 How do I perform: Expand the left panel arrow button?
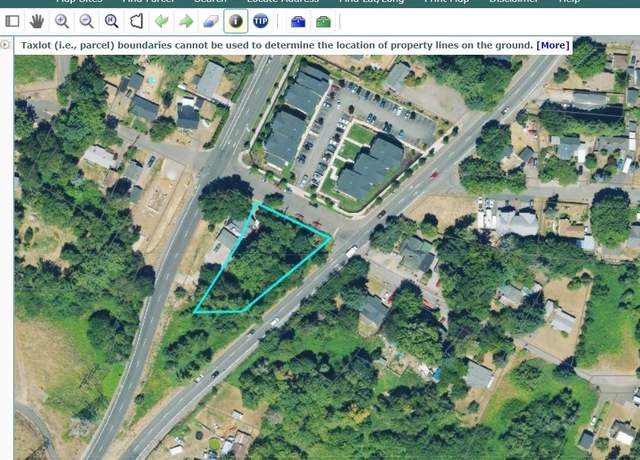(x=5, y=44)
